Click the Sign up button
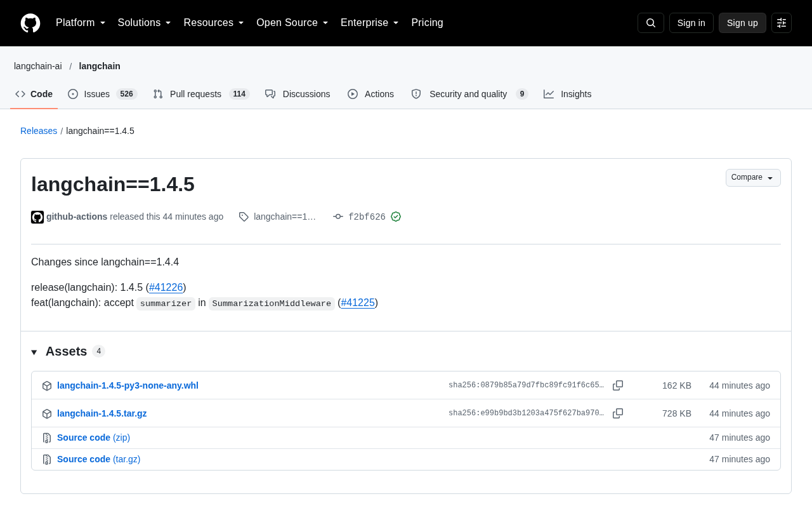Image resolution: width=812 pixels, height=508 pixels. click(742, 23)
